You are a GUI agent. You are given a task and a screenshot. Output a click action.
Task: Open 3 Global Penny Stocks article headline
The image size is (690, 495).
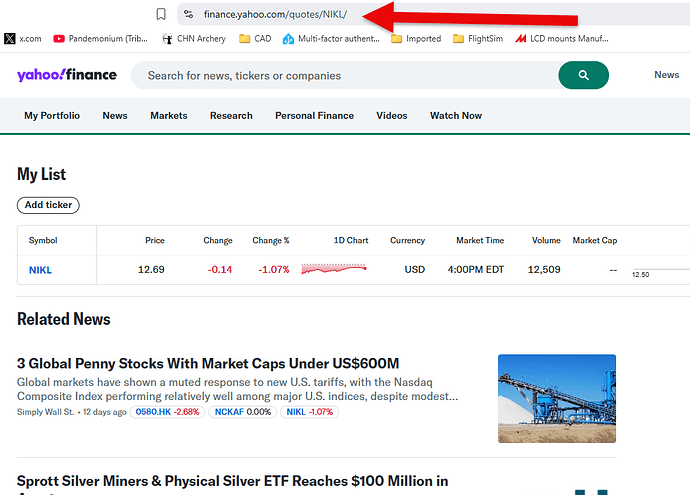point(208,363)
